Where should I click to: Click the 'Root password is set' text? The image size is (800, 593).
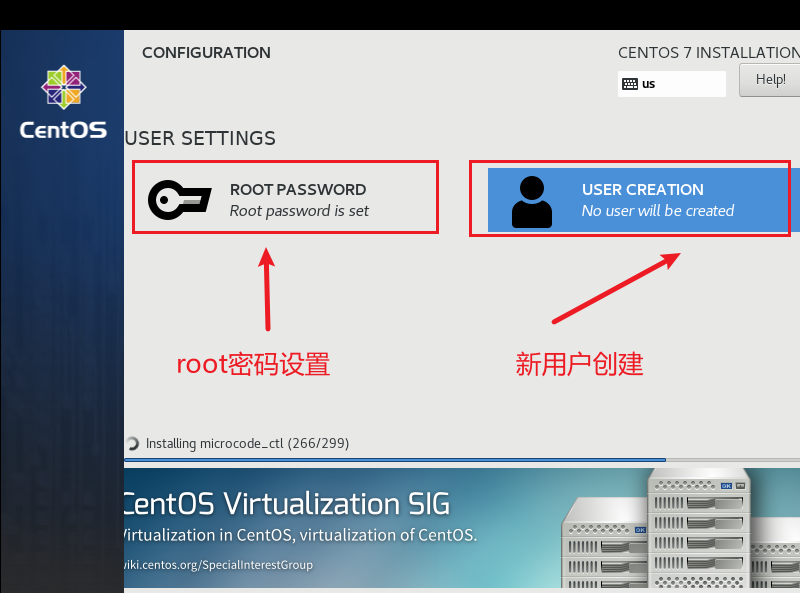click(x=299, y=211)
